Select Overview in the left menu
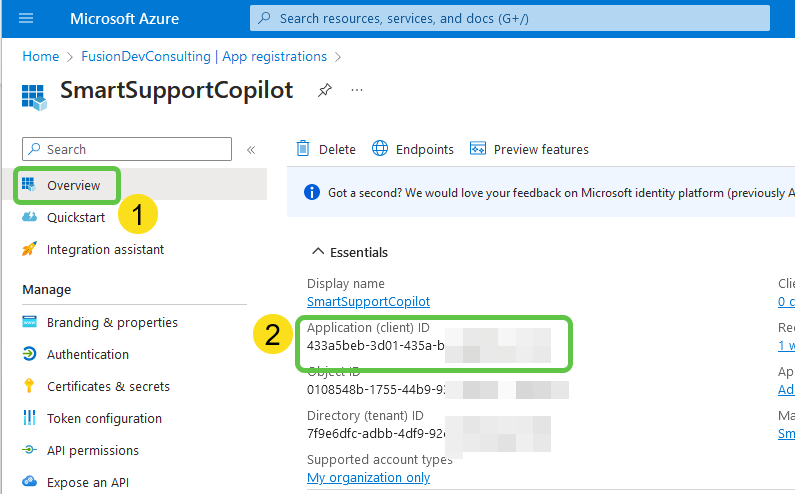 point(73,185)
